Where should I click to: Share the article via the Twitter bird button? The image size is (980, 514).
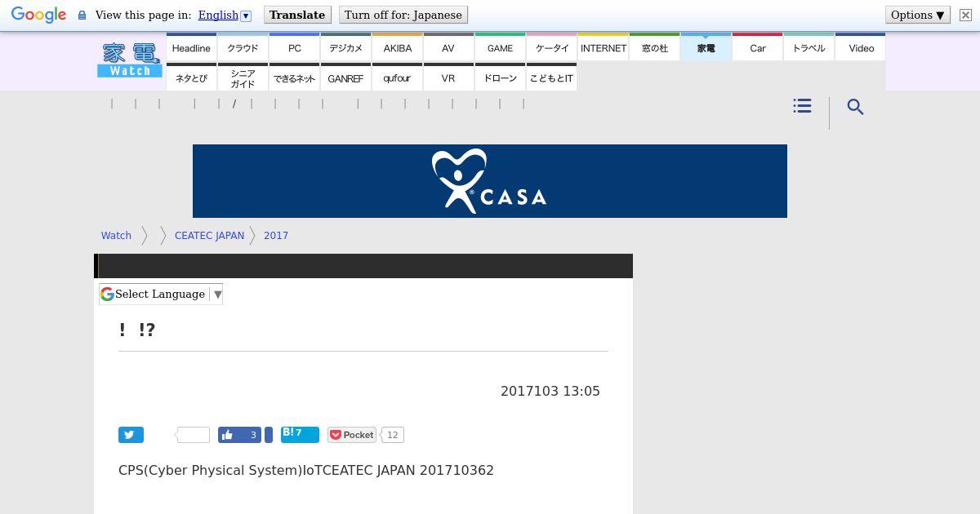pyautogui.click(x=131, y=435)
